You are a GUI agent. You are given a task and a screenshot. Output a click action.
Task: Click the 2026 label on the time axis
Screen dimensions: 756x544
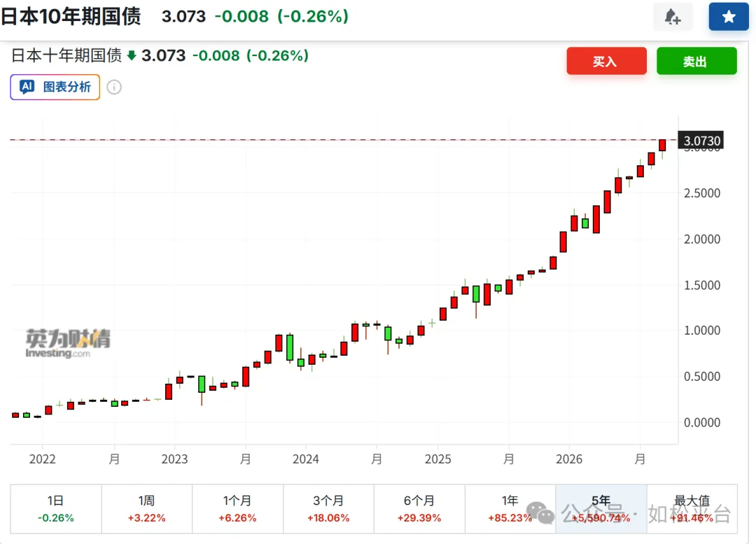[569, 459]
